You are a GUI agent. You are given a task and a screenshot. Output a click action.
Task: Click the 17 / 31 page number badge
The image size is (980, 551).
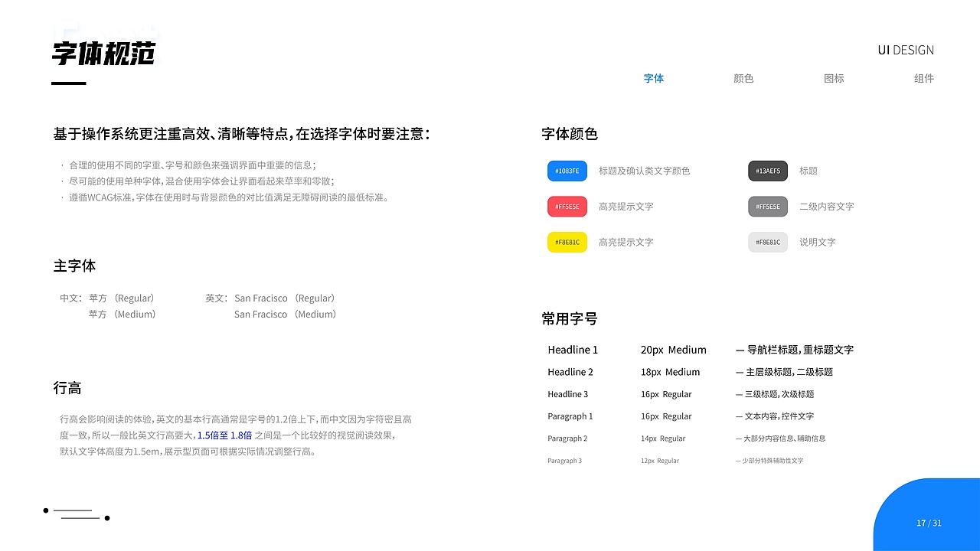click(929, 523)
